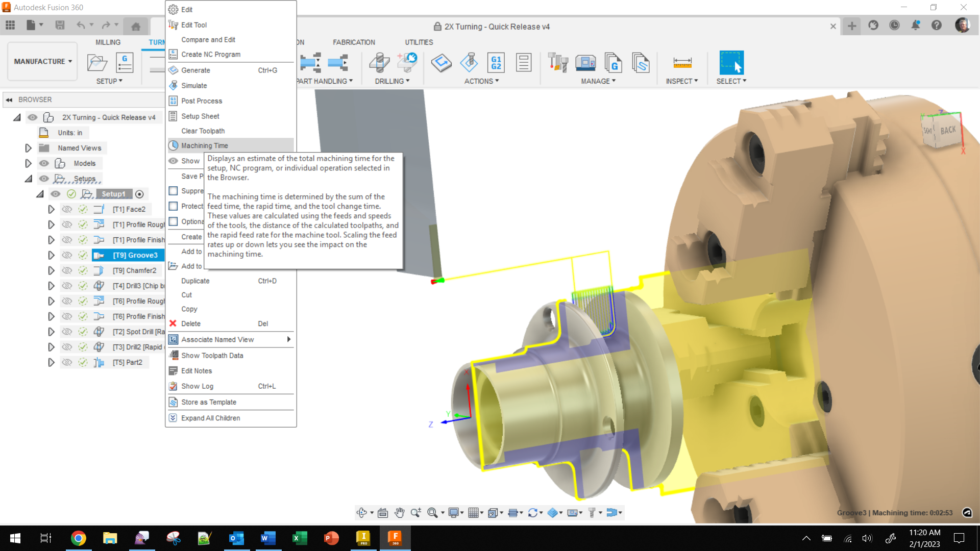Image resolution: width=980 pixels, height=551 pixels.
Task: Expand the Associate Named View submenu
Action: 288,339
